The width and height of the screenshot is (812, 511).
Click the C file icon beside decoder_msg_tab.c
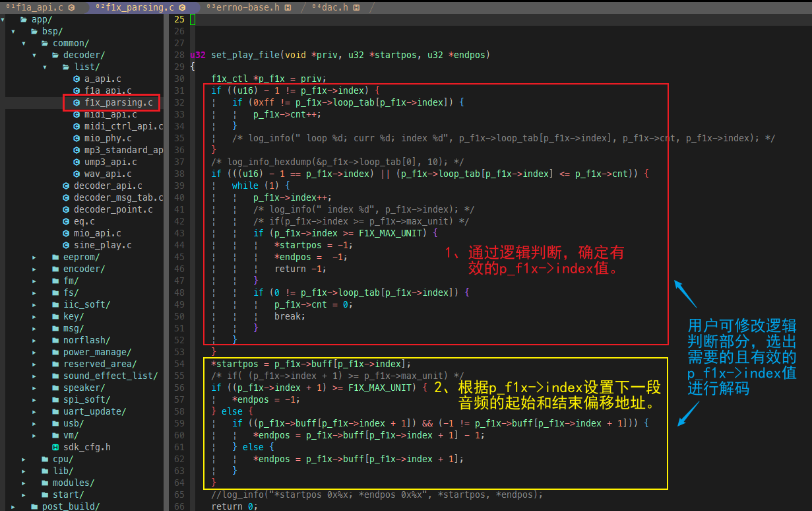point(66,198)
